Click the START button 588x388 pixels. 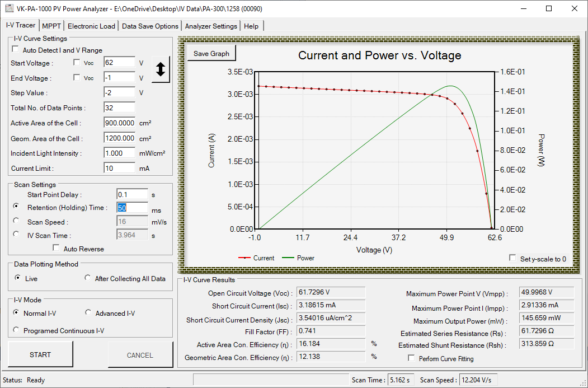pyautogui.click(x=40, y=354)
